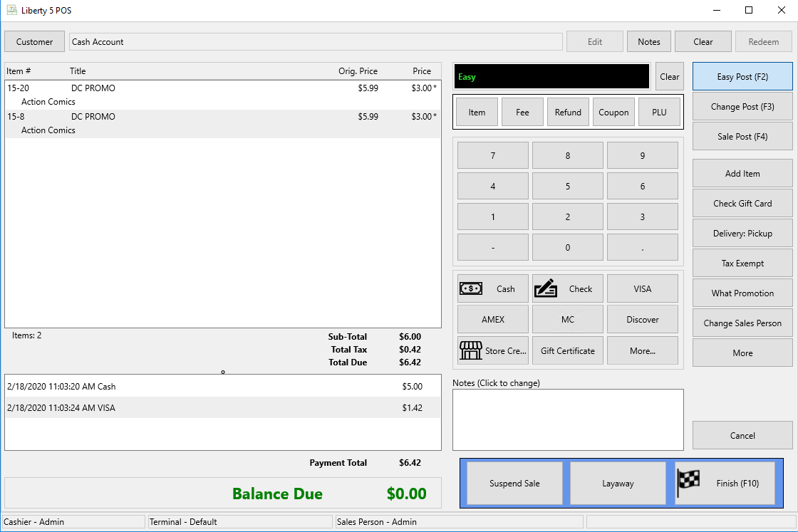Switch to Sale Post (F4) mode
The width and height of the screenshot is (798, 532).
pyautogui.click(x=742, y=137)
